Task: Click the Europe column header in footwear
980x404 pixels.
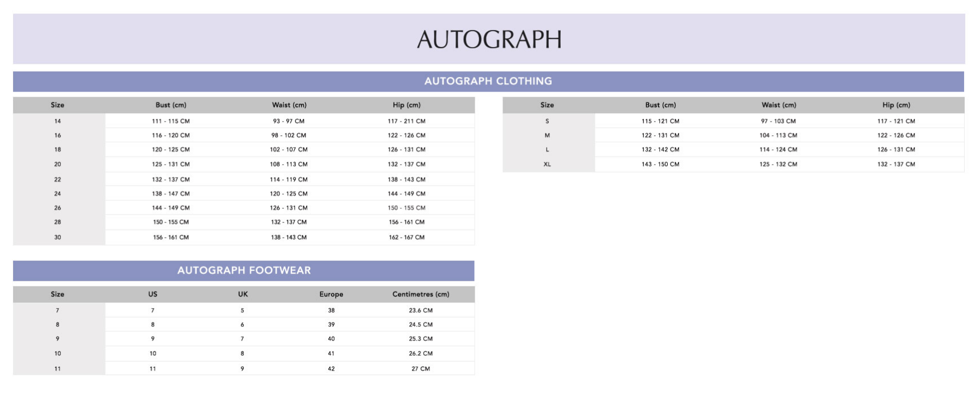Action: (331, 294)
